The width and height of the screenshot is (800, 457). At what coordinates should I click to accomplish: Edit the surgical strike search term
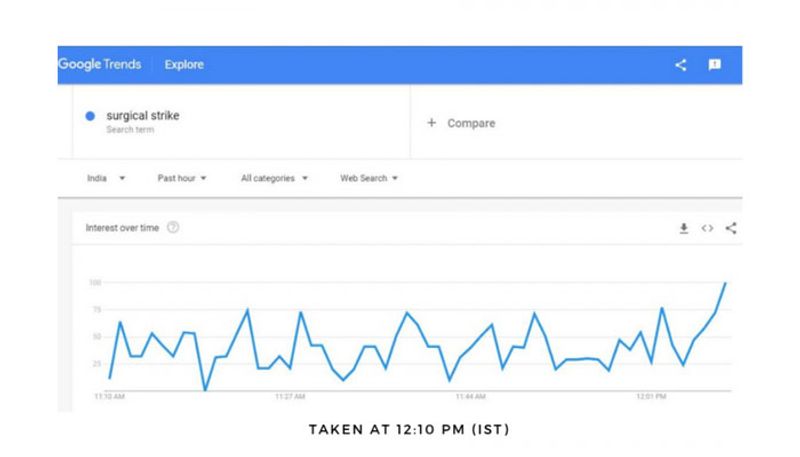(x=143, y=116)
